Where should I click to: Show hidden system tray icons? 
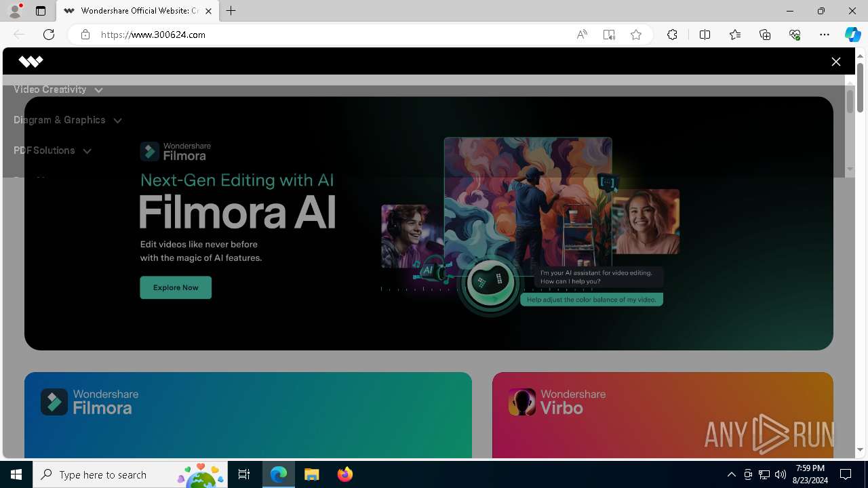pyautogui.click(x=731, y=474)
